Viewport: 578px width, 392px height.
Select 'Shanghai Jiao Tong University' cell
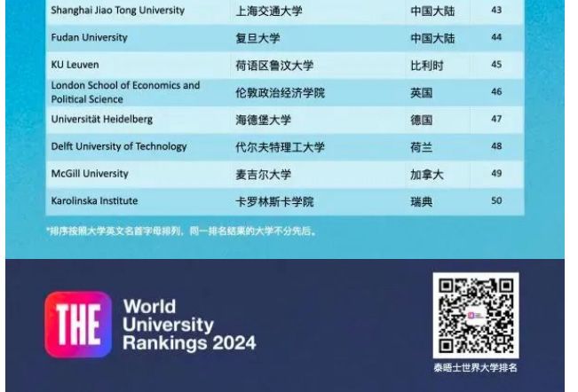tap(117, 11)
